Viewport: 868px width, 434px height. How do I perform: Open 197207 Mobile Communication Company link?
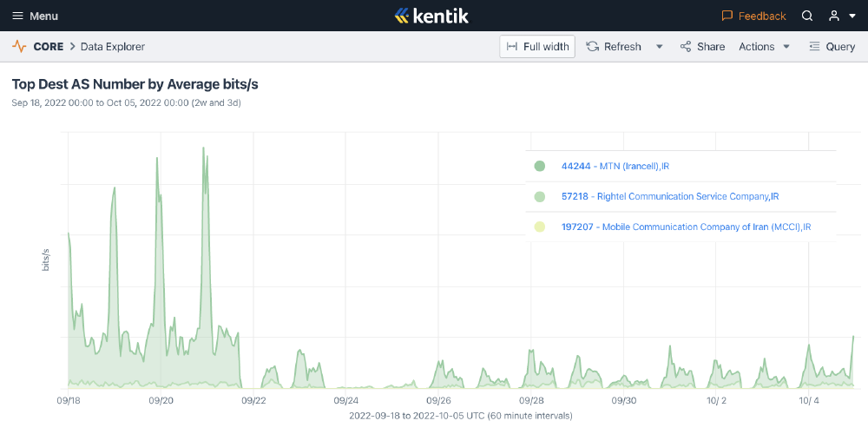click(x=686, y=227)
